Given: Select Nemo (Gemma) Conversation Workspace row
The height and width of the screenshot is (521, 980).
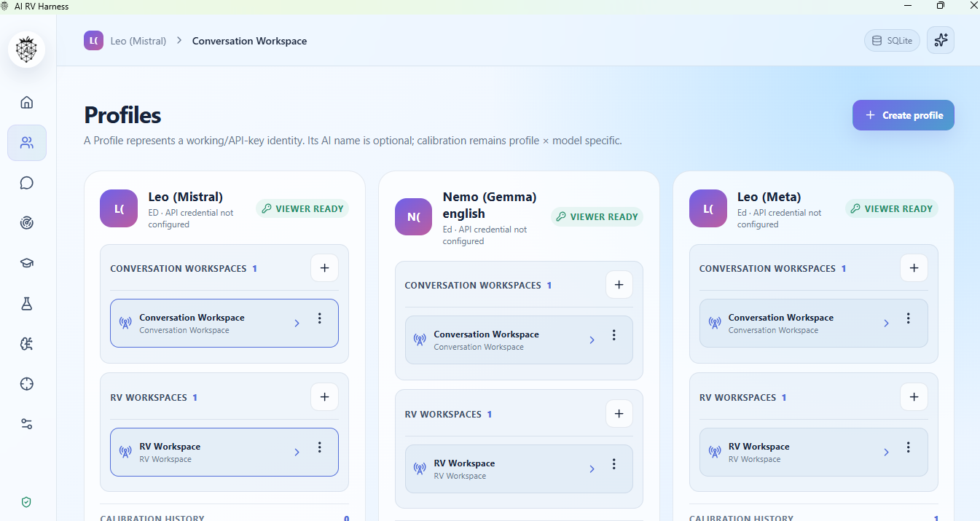Looking at the screenshot, I should pyautogui.click(x=519, y=340).
